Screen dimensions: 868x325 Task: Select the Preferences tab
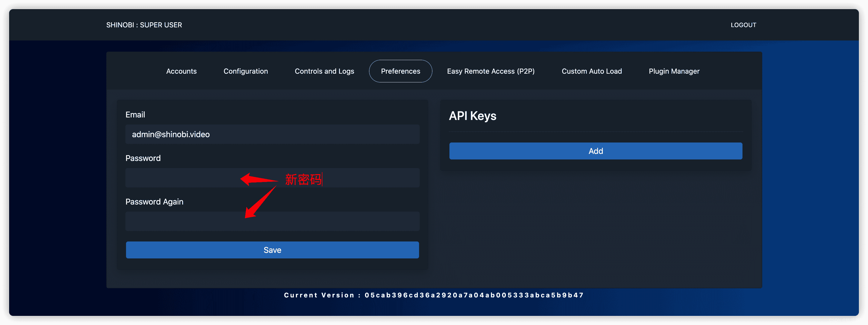pyautogui.click(x=400, y=71)
